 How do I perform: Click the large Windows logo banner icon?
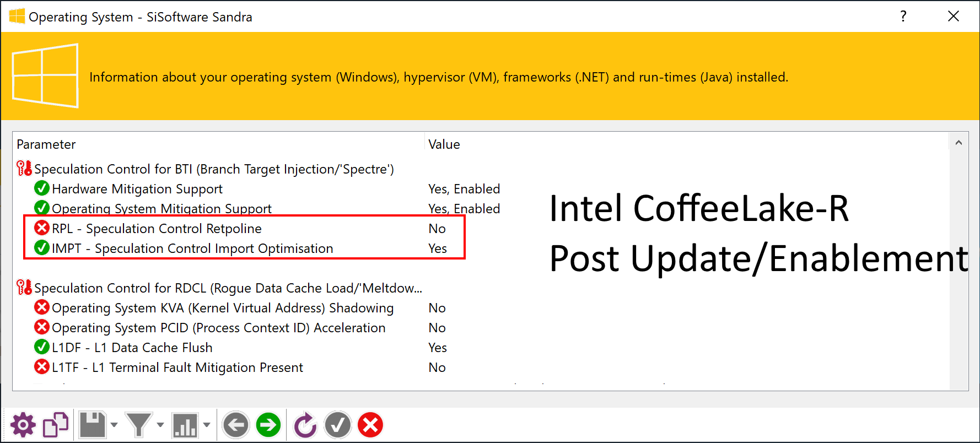tap(45, 76)
